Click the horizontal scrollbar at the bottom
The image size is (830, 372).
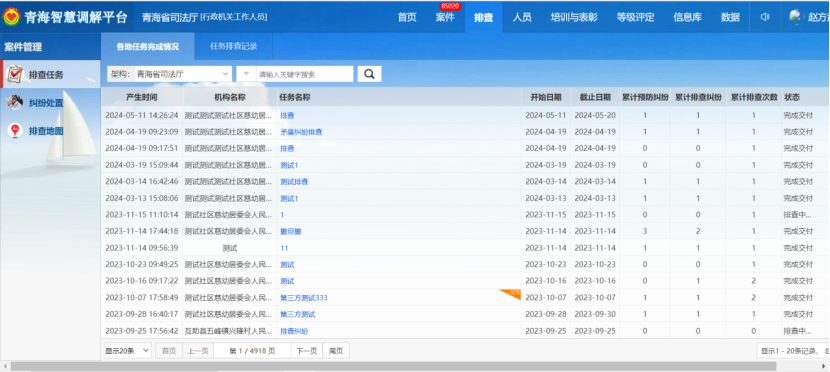pos(393,366)
